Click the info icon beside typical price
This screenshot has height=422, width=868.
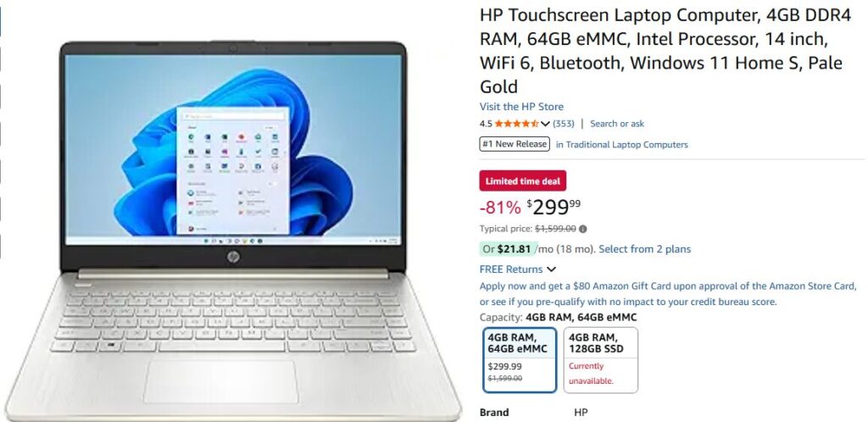point(583,229)
